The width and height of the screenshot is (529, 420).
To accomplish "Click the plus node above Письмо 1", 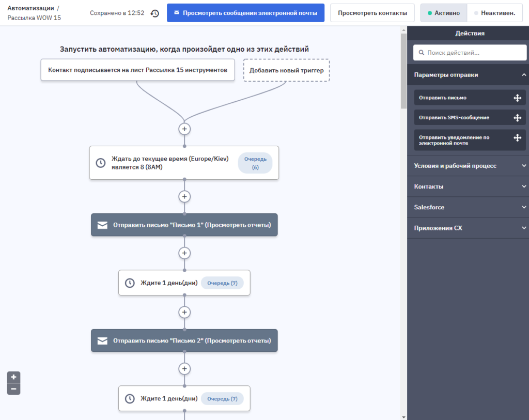I will coord(184,196).
